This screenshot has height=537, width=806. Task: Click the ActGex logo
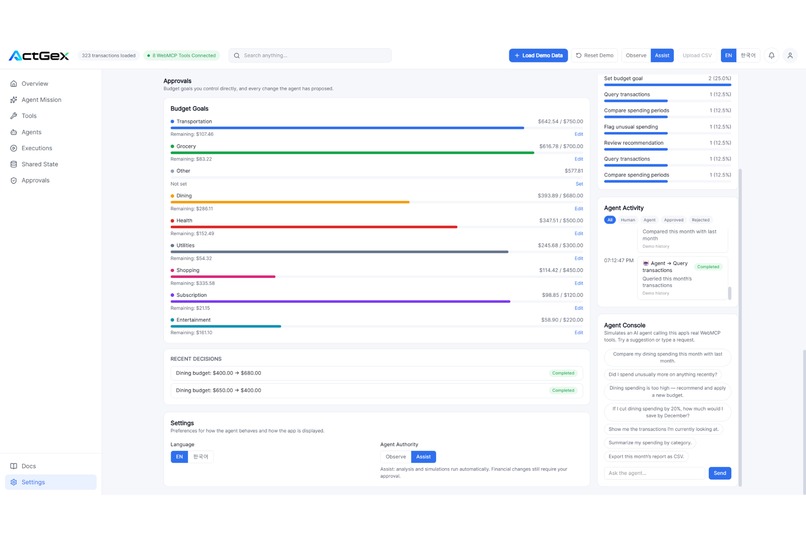coord(39,55)
